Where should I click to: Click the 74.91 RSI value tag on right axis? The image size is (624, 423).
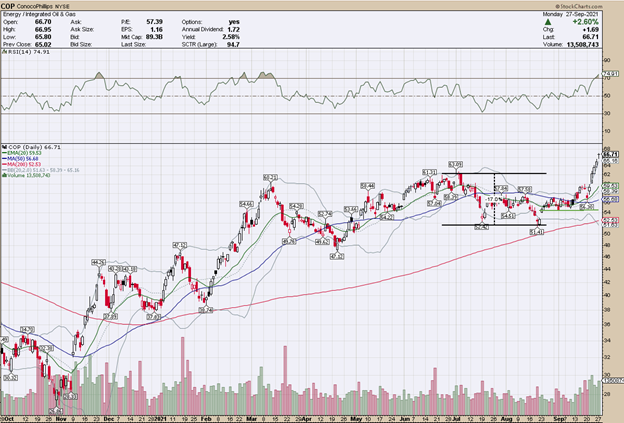pos(610,74)
